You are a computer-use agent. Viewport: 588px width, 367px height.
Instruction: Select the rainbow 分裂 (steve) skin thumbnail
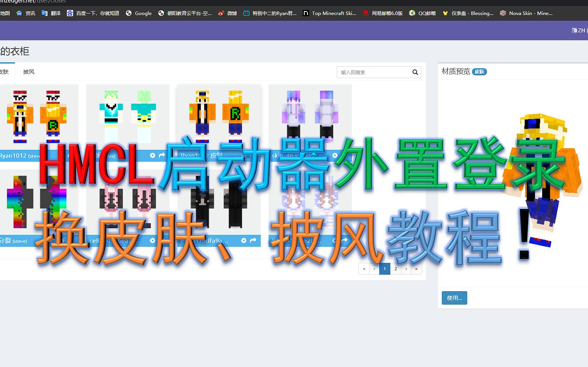coord(37,202)
